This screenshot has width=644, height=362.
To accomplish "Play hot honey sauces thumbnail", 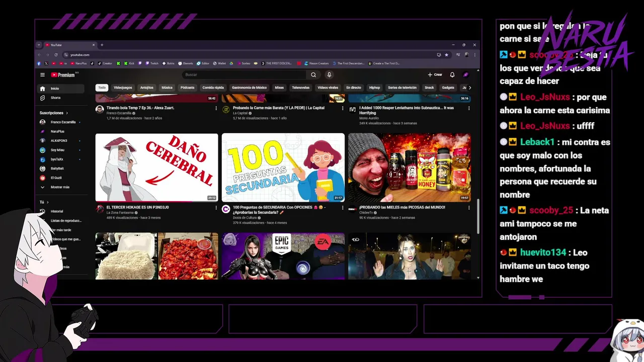I will [410, 167].
